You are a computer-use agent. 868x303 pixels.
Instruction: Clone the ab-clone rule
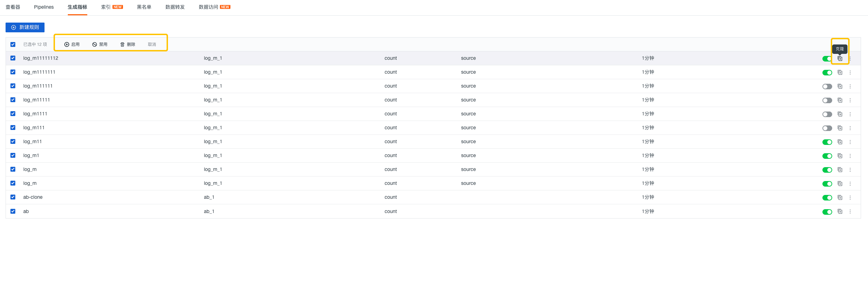[840, 197]
